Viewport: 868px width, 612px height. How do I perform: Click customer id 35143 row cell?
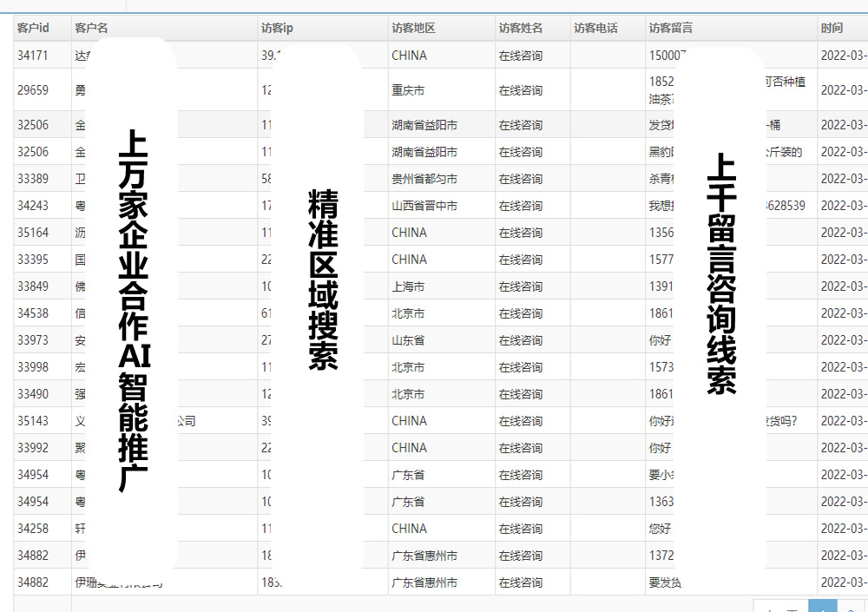click(x=33, y=421)
